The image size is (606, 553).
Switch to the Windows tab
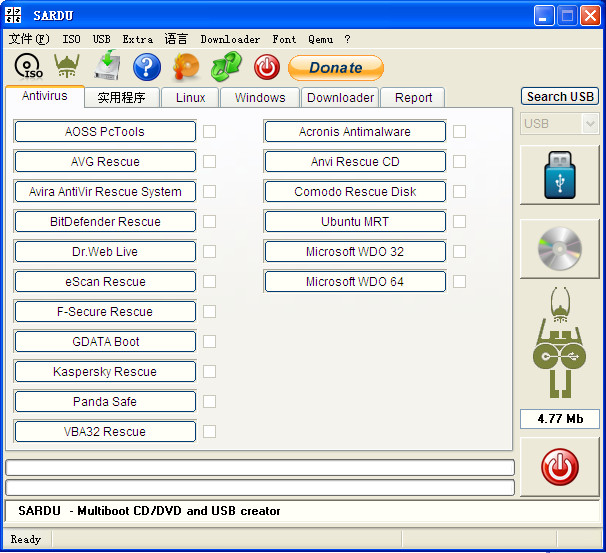coord(260,97)
